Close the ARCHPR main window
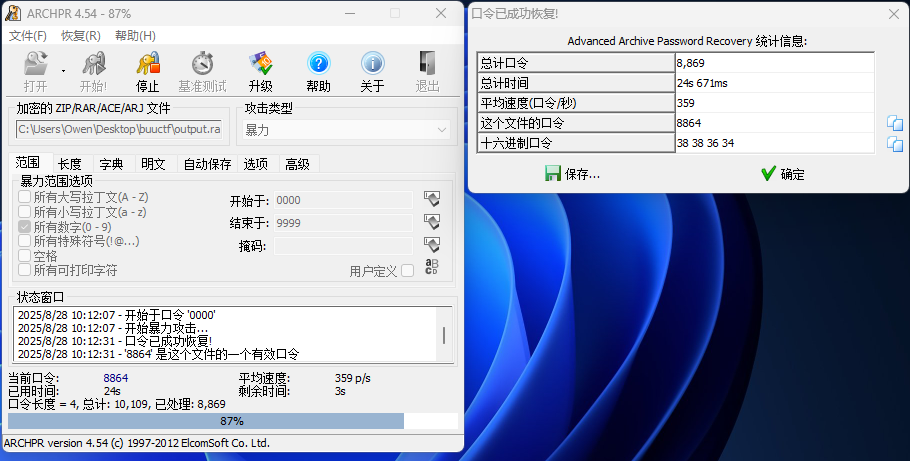 441,13
